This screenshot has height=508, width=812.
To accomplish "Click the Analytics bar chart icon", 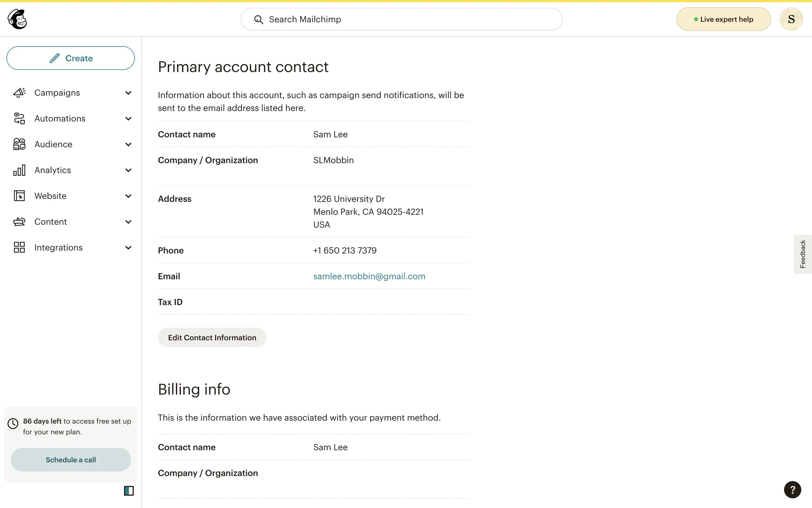I will click(x=19, y=170).
